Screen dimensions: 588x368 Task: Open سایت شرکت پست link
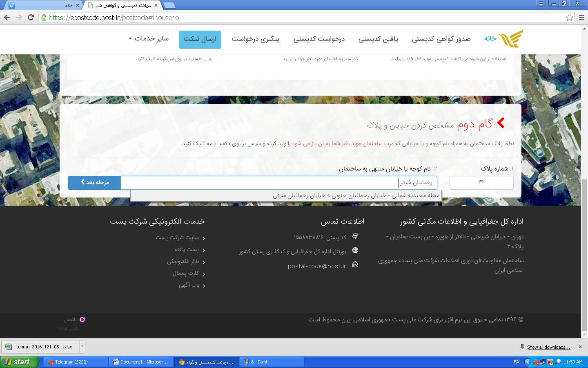177,238
